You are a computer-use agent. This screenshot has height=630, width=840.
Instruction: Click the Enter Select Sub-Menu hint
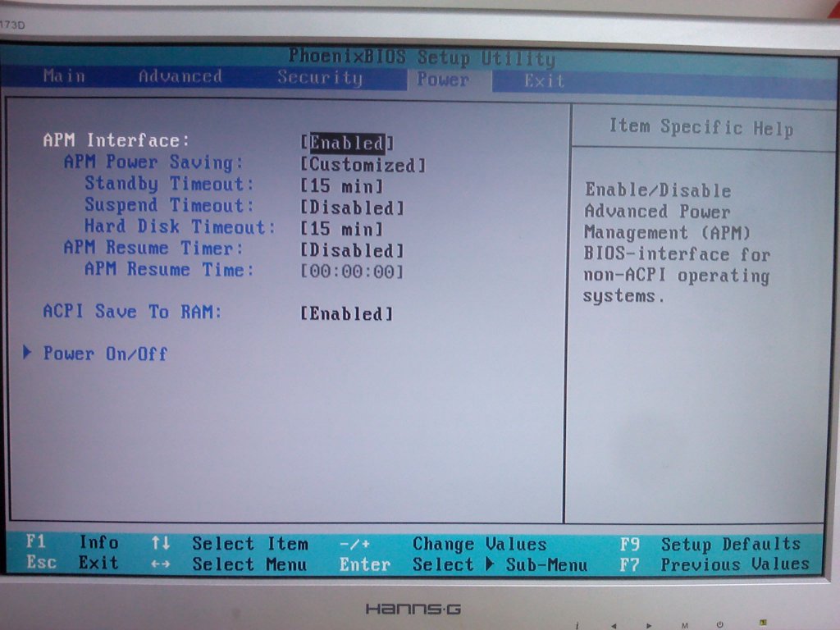click(463, 564)
